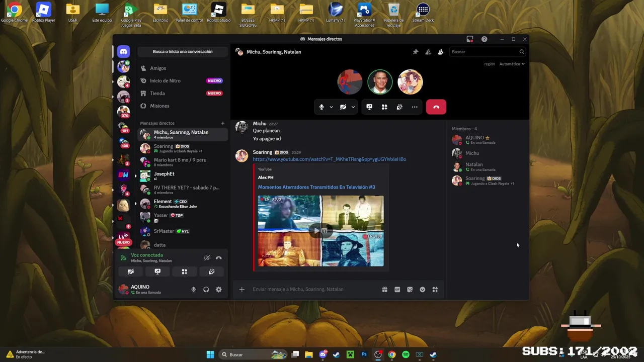The width and height of the screenshot is (644, 362).
Task: Open the soundboard in the call controls
Action: point(399,107)
